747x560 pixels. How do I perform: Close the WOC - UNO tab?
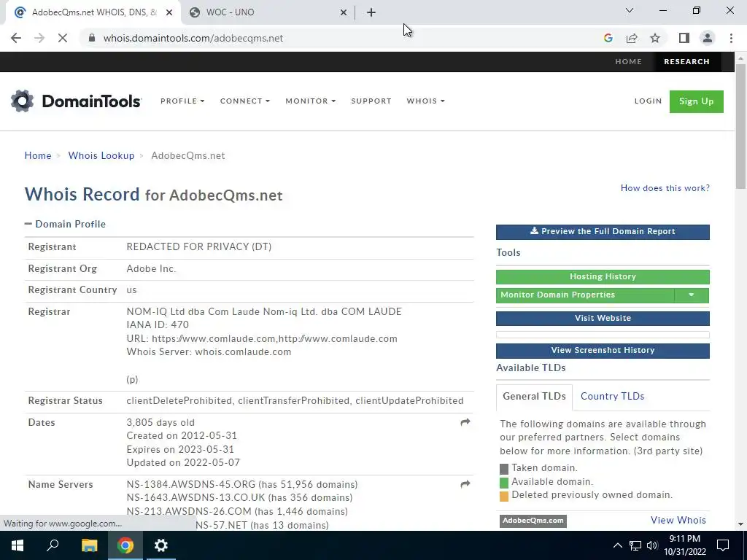[343, 12]
